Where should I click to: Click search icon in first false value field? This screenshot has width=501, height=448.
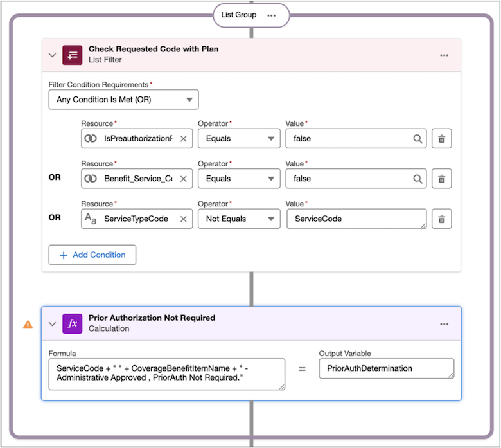pos(418,139)
